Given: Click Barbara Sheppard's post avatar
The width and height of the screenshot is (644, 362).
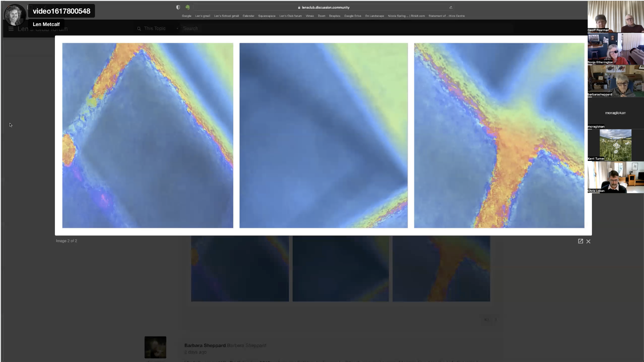Looking at the screenshot, I should tap(155, 347).
